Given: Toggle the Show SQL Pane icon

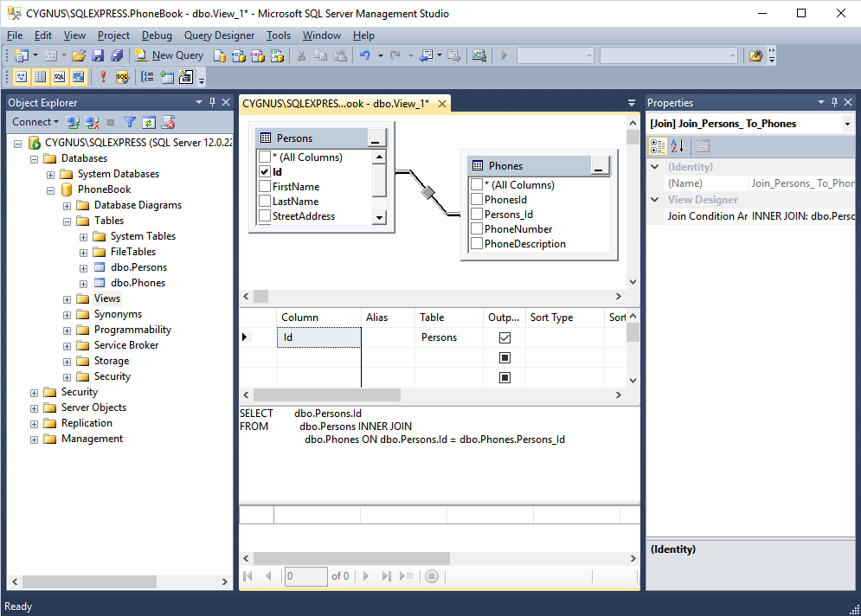Looking at the screenshot, I should point(60,77).
